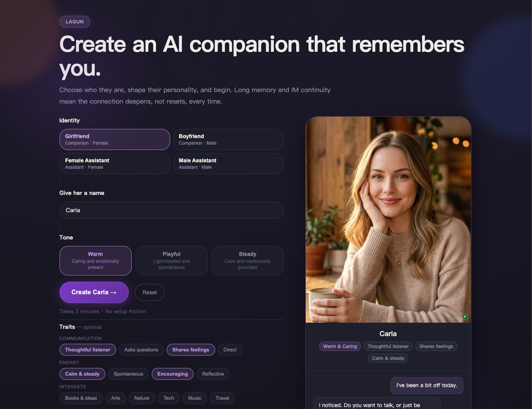532x409 pixels.
Task: Pick the Female Assistant identity
Action: 114,163
